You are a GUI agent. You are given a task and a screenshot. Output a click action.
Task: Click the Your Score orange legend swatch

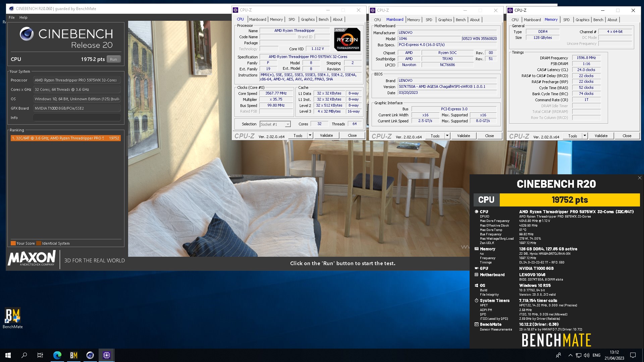tap(13, 243)
